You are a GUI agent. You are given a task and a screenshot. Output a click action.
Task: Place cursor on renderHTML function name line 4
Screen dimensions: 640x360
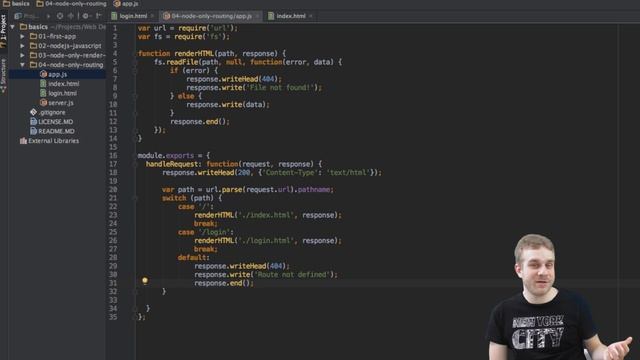[194, 53]
